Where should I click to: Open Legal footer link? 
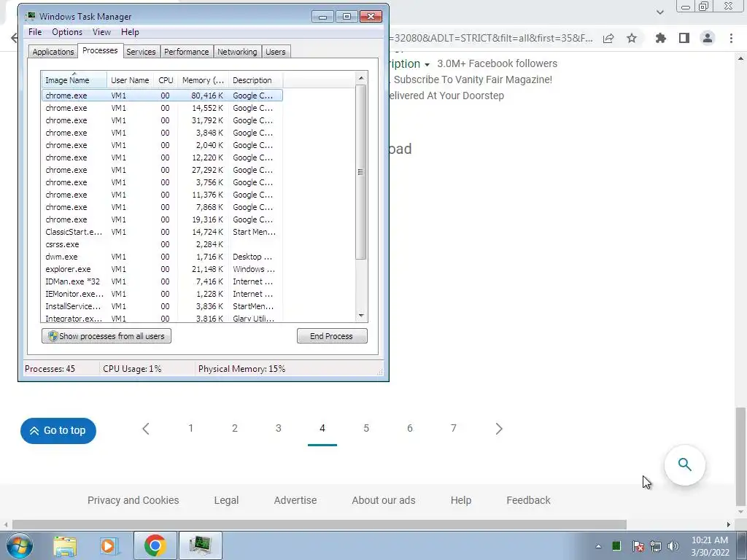point(226,500)
